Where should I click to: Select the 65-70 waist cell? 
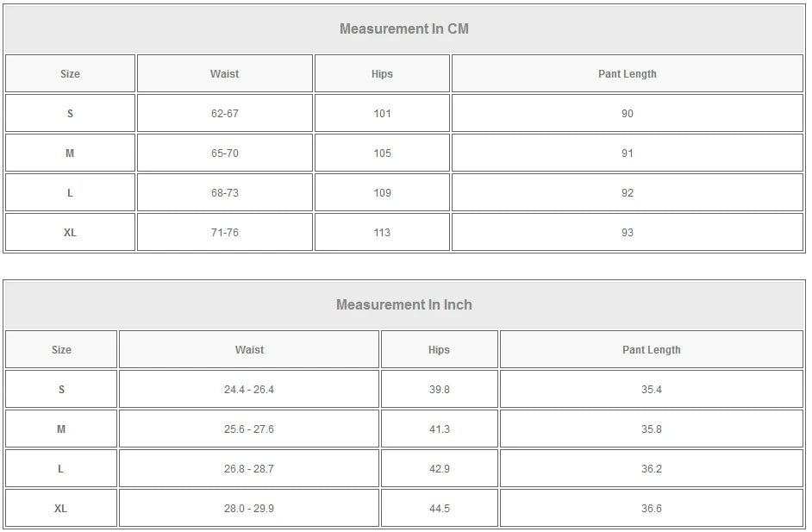pyautogui.click(x=225, y=153)
